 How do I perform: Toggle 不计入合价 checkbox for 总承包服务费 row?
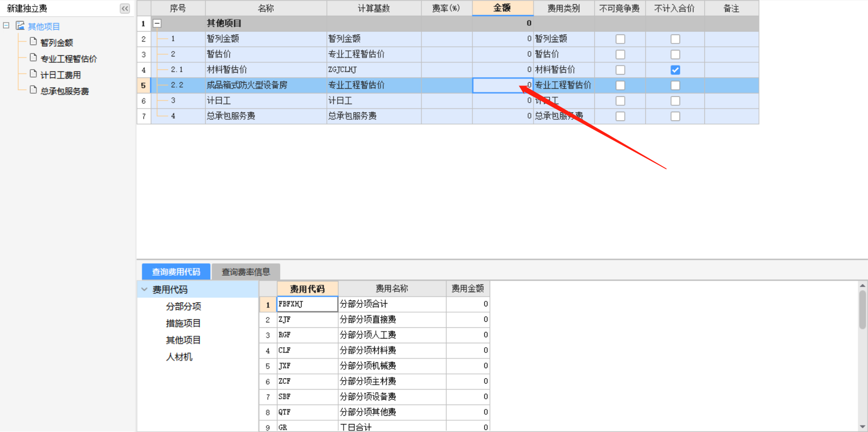tap(675, 116)
